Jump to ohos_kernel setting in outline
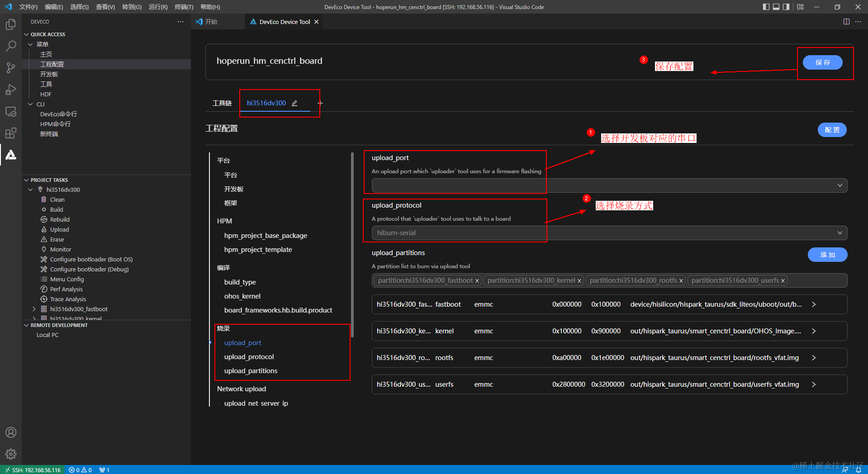Screen dimensions: 868x474 pos(242,296)
